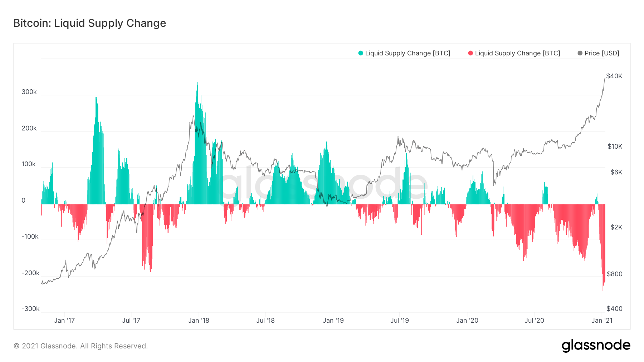
Task: Click the 100k left axis label
Action: [29, 164]
